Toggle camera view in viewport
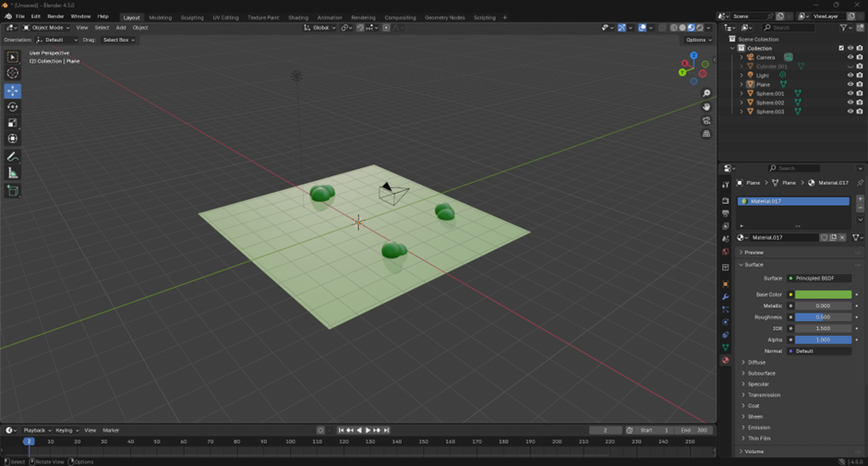The width and height of the screenshot is (868, 466). coord(706,120)
